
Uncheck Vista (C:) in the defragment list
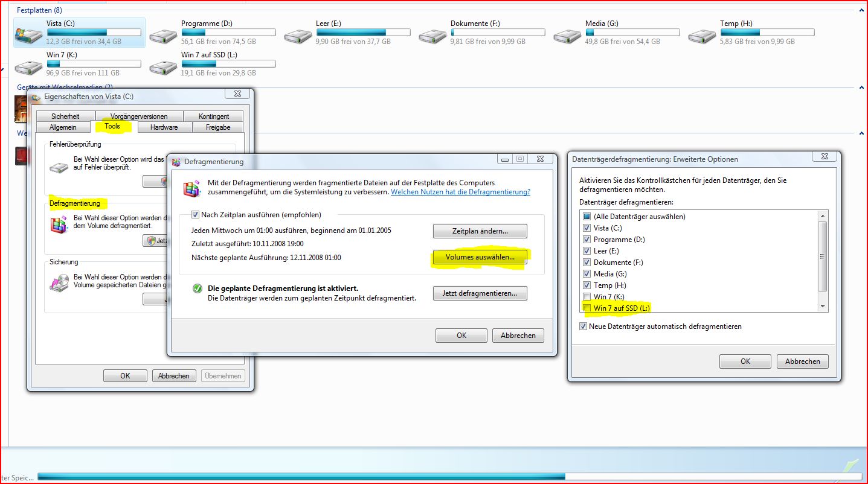pos(587,228)
